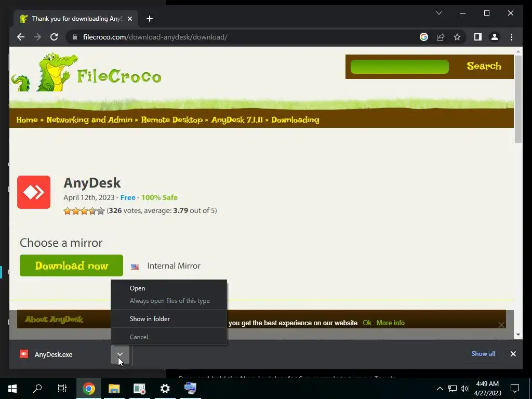This screenshot has width=532, height=399.
Task: Open the tab search chevron
Action: click(x=438, y=13)
